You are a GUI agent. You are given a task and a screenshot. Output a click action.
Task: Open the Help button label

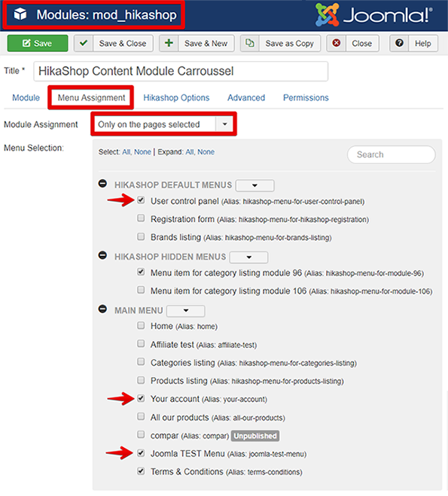coord(423,44)
